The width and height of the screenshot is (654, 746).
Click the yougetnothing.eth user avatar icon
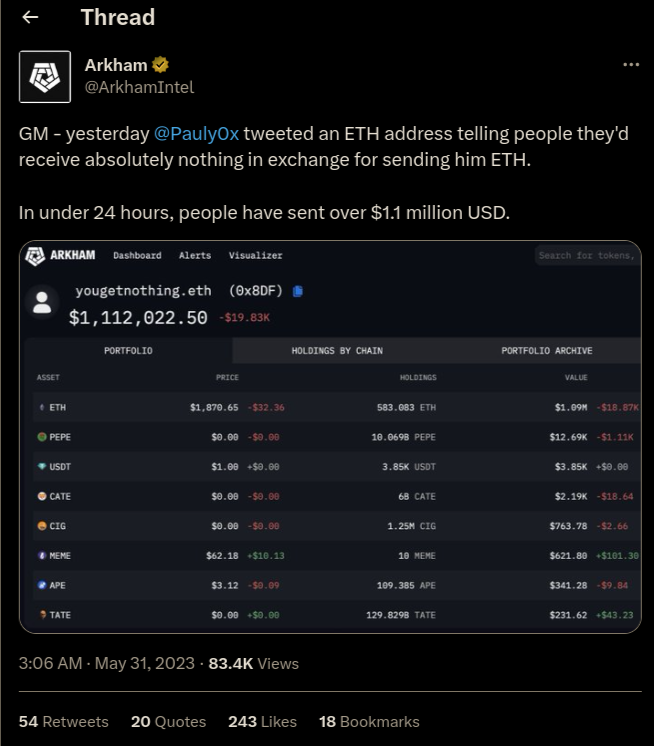pyautogui.click(x=42, y=303)
